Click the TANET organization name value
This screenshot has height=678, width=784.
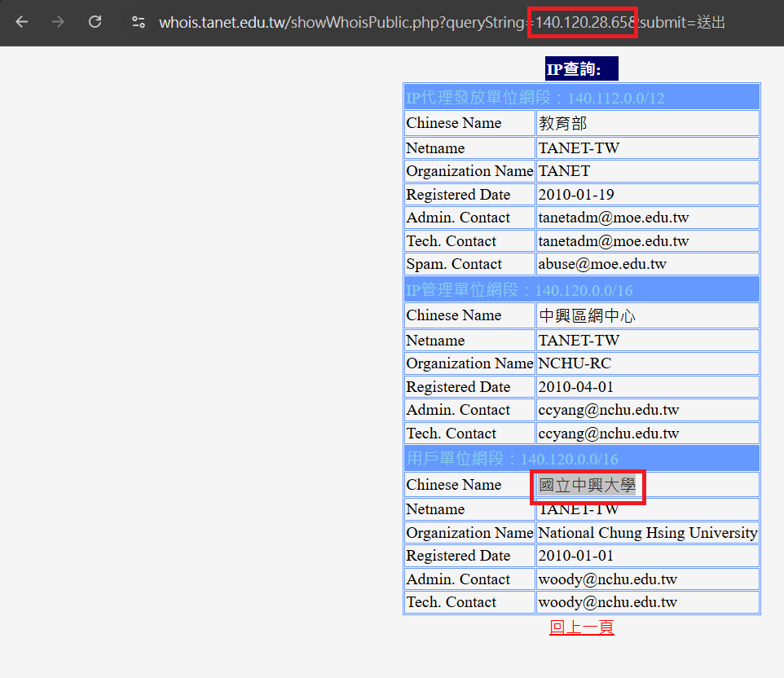pyautogui.click(x=648, y=171)
